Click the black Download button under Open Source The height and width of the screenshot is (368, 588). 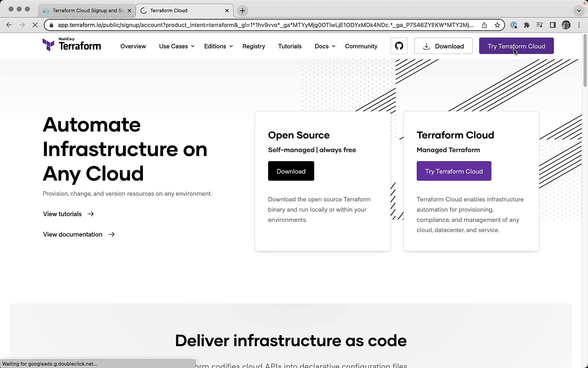point(291,171)
